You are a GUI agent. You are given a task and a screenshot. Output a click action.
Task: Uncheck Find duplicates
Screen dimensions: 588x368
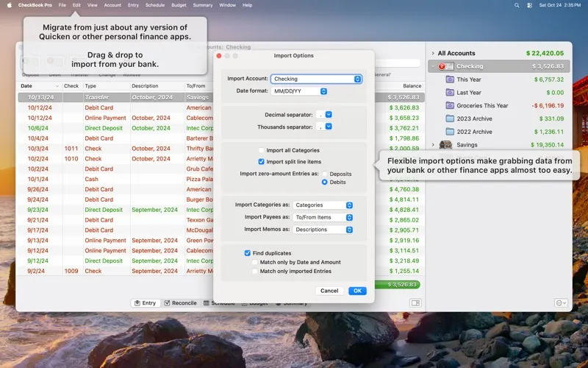coord(248,253)
